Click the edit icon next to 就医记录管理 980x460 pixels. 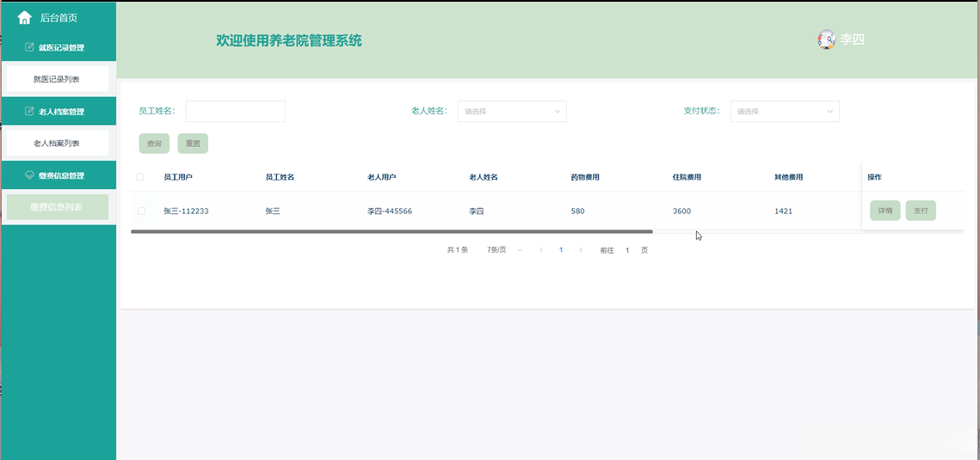[28, 46]
